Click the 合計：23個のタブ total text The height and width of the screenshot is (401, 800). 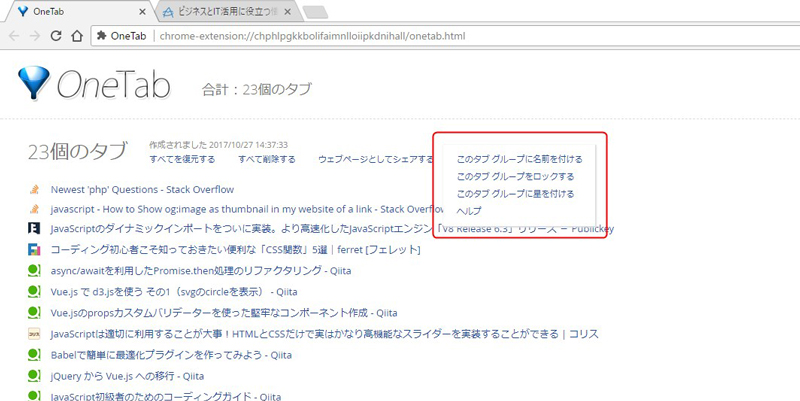click(x=257, y=89)
